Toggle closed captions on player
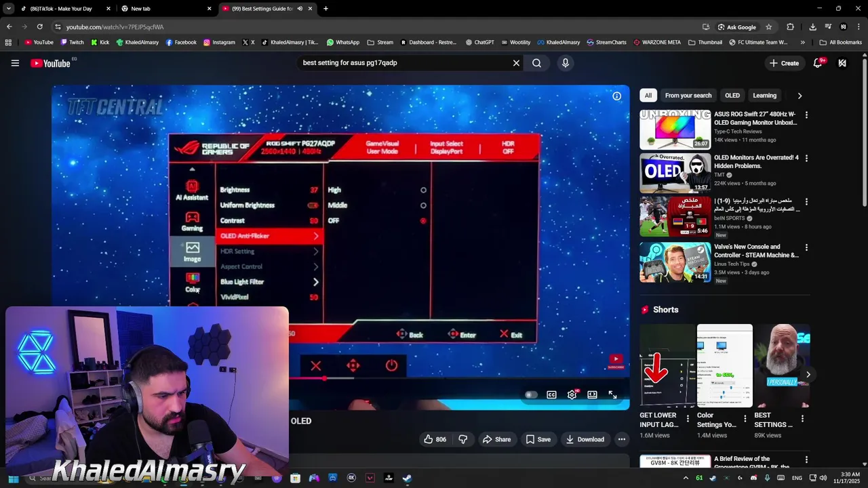 pyautogui.click(x=551, y=394)
